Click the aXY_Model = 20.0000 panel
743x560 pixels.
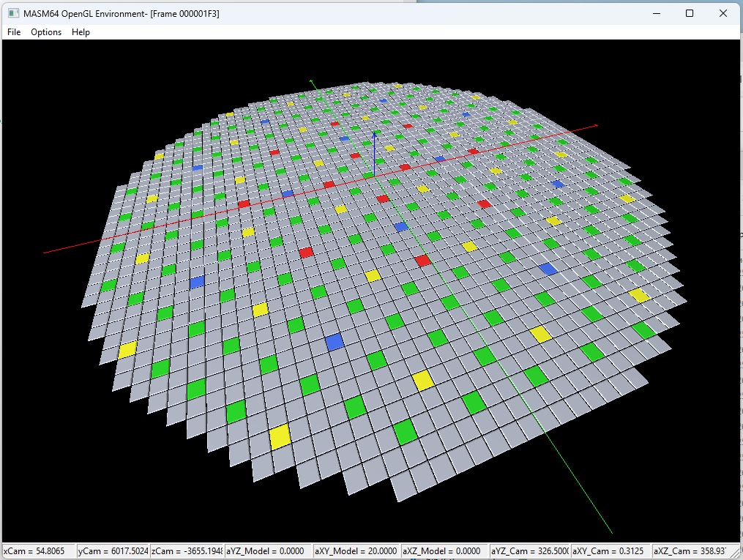pyautogui.click(x=356, y=551)
